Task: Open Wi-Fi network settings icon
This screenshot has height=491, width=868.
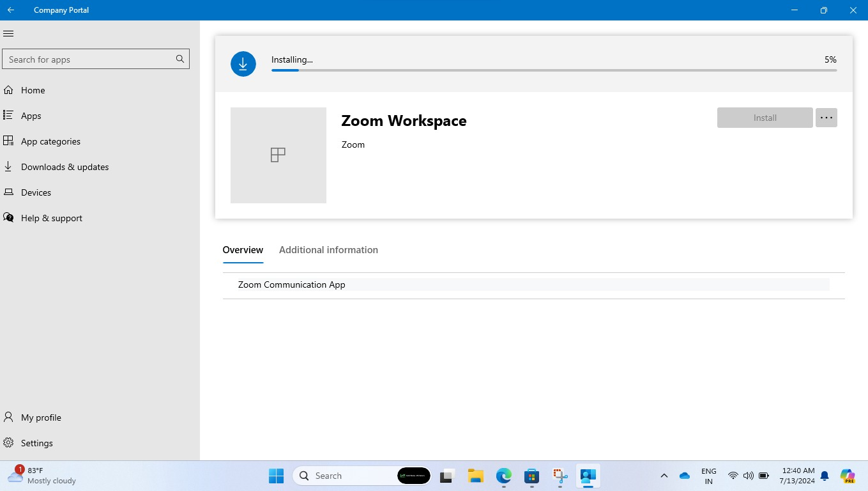Action: pos(733,476)
